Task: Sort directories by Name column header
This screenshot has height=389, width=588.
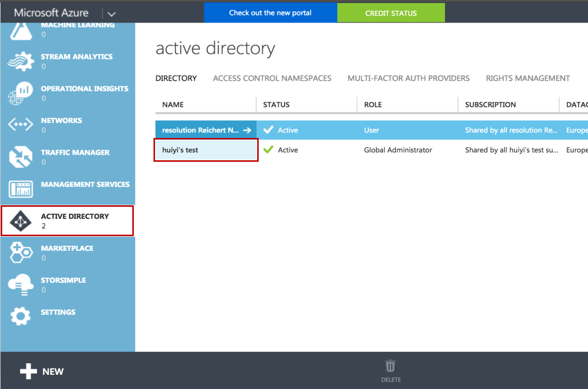Action: (x=173, y=105)
